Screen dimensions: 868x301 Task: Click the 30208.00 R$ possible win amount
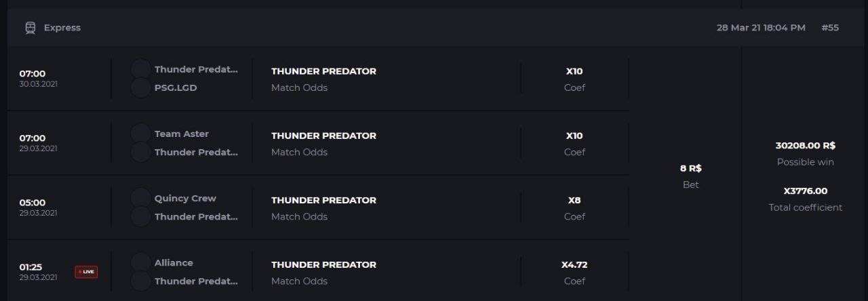click(x=806, y=145)
